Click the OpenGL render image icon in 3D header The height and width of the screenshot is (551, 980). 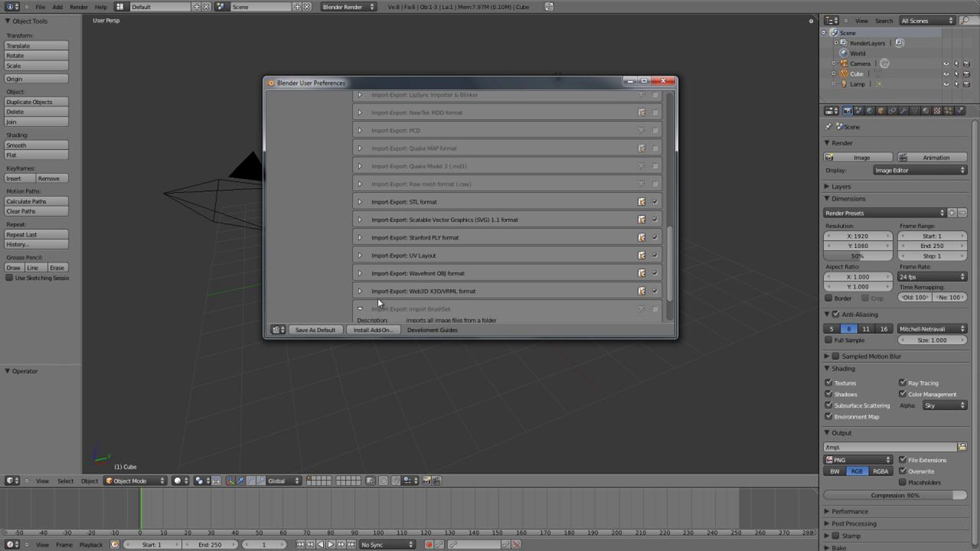[426, 481]
